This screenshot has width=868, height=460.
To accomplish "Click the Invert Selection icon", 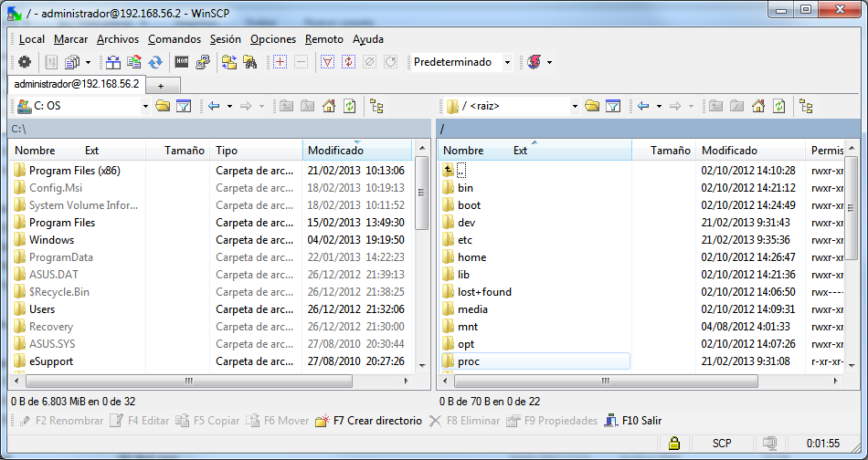I will tap(349, 62).
